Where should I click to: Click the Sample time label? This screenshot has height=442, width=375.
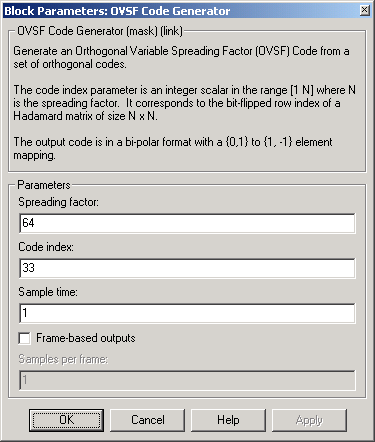click(48, 292)
